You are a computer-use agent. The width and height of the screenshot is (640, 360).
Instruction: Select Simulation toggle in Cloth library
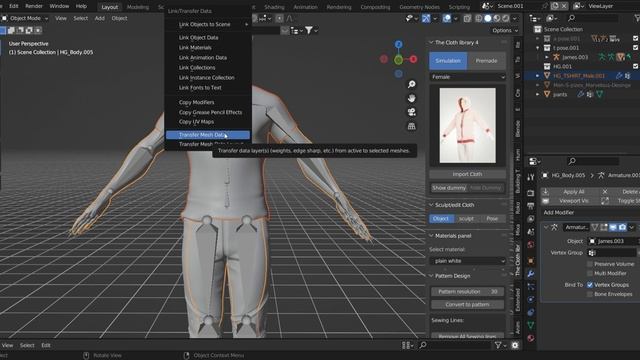click(448, 61)
